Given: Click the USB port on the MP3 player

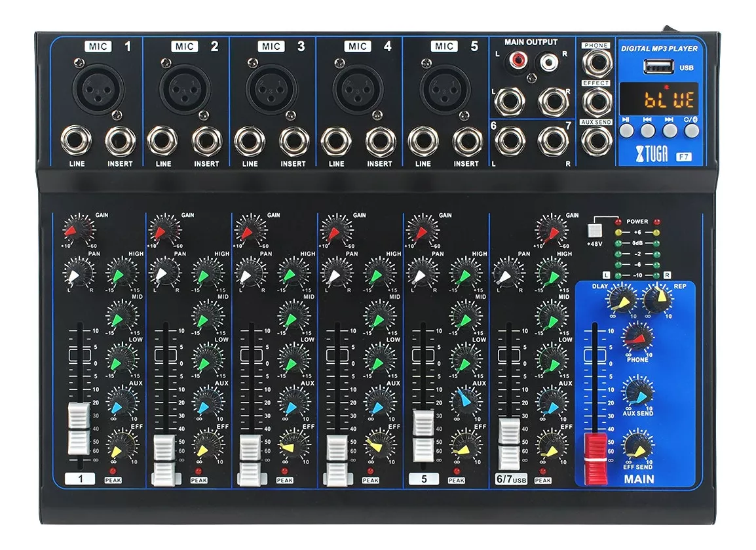Looking at the screenshot, I should (x=659, y=65).
